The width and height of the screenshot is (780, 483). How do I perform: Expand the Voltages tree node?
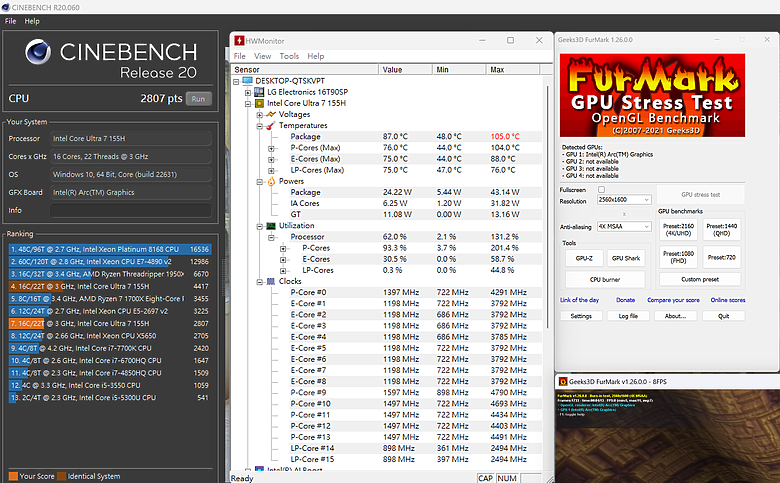259,115
